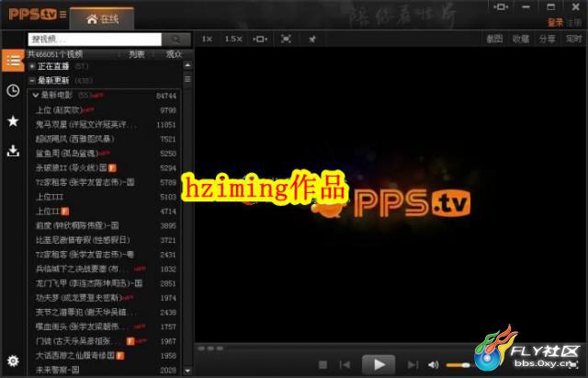The height and width of the screenshot is (378, 588).
Task: Switch to compact mode in title bar
Action: [501, 6]
